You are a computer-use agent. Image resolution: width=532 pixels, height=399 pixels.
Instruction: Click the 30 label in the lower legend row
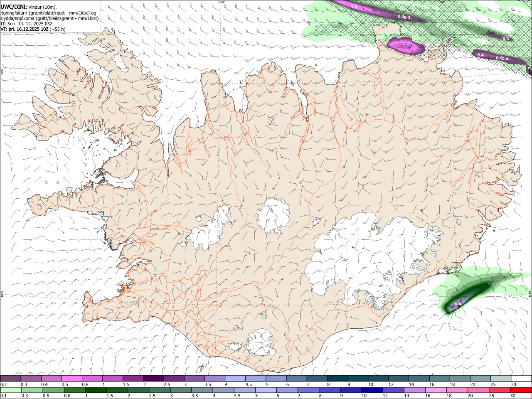514,396
